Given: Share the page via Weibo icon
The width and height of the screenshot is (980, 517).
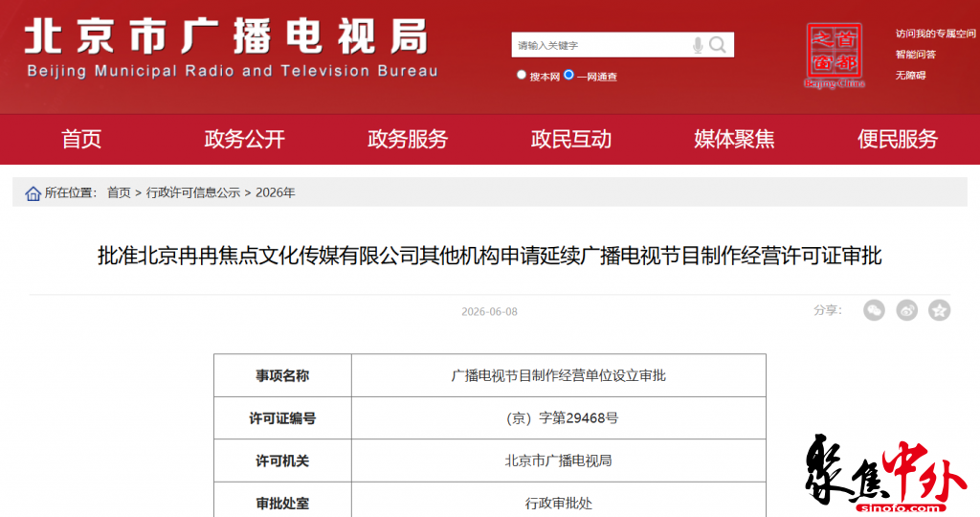Looking at the screenshot, I should click(906, 310).
